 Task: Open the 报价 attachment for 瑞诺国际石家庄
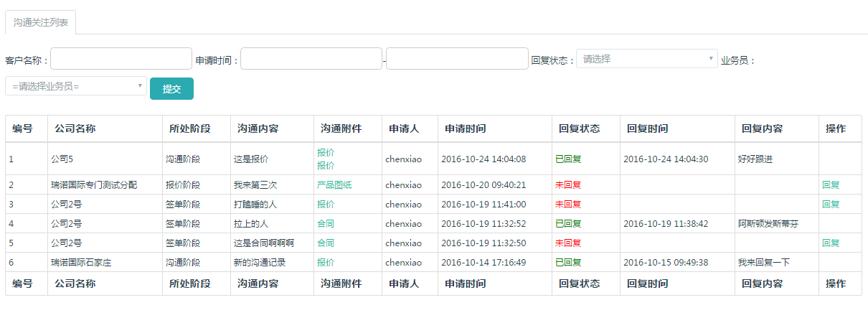326,263
